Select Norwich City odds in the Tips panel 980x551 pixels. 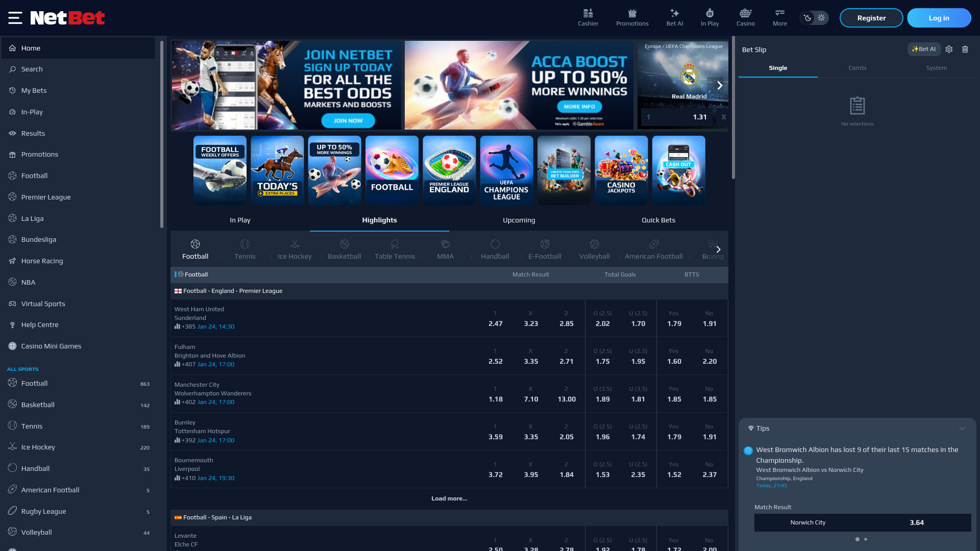click(x=863, y=522)
